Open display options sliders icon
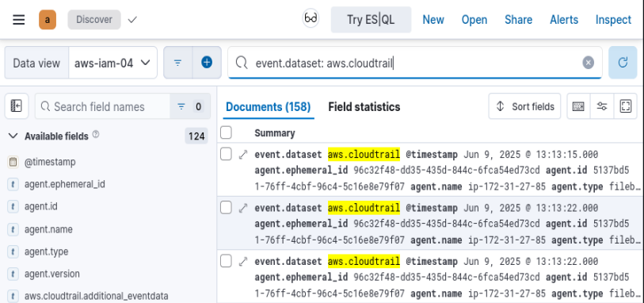This screenshot has height=303, width=644. click(602, 106)
